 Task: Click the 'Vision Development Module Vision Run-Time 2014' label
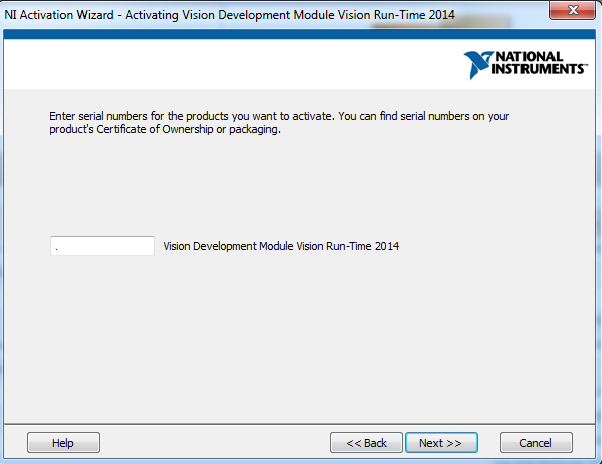(281, 246)
